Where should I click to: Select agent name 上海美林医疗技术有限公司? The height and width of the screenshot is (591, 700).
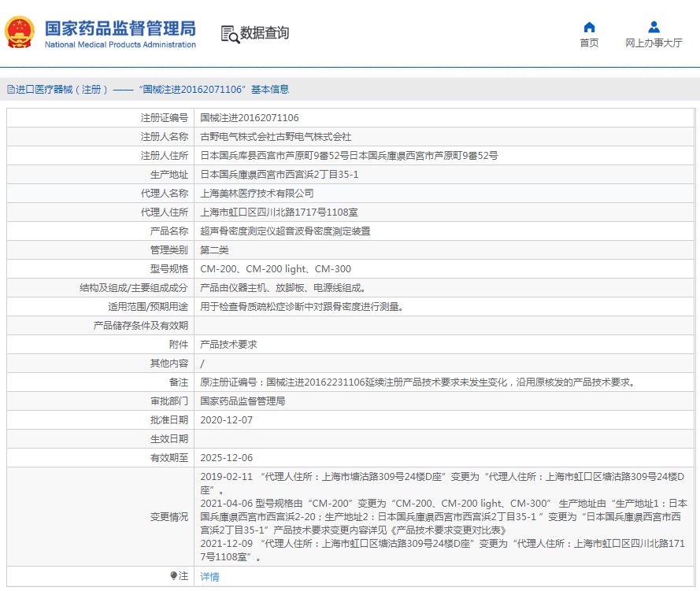257,193
